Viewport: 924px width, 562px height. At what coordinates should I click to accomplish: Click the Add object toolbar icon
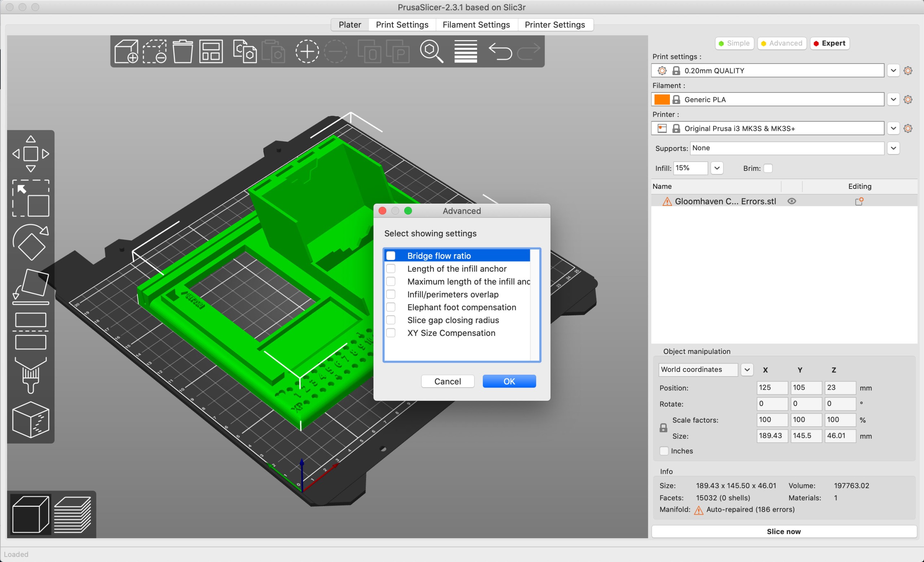tap(126, 51)
